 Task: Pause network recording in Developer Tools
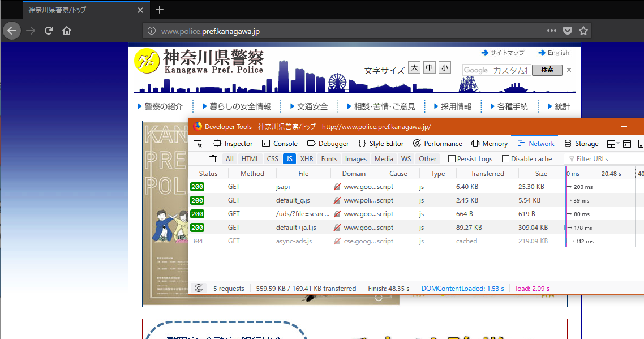point(198,159)
